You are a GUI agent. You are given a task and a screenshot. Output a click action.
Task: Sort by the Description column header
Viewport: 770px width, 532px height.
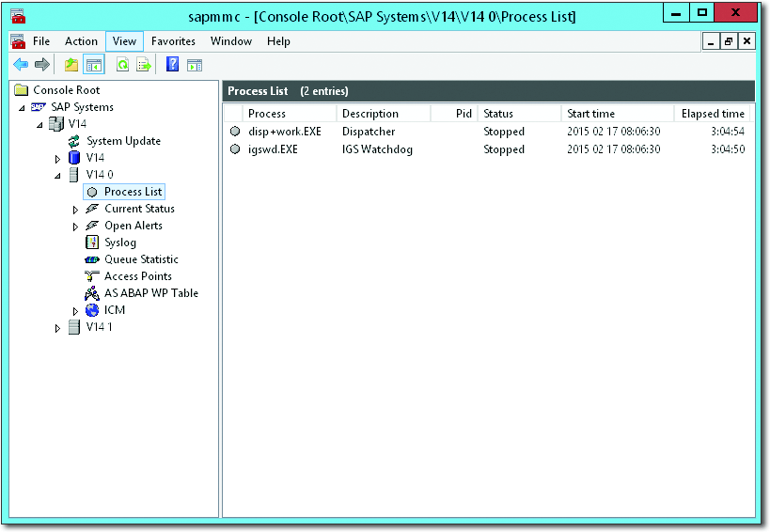click(384, 114)
